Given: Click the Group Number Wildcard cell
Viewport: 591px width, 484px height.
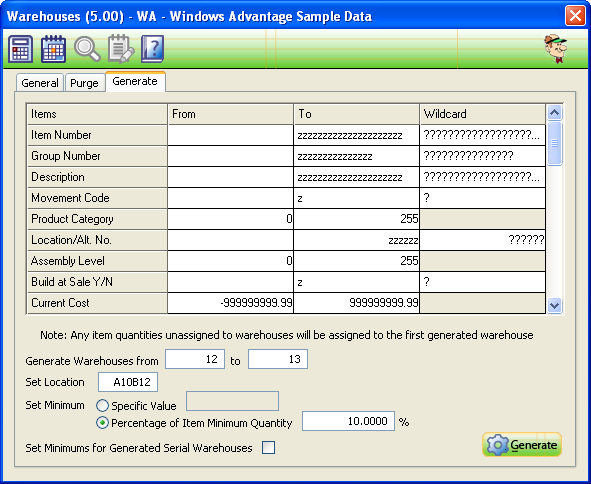Looking at the screenshot, I should pyautogui.click(x=483, y=156).
